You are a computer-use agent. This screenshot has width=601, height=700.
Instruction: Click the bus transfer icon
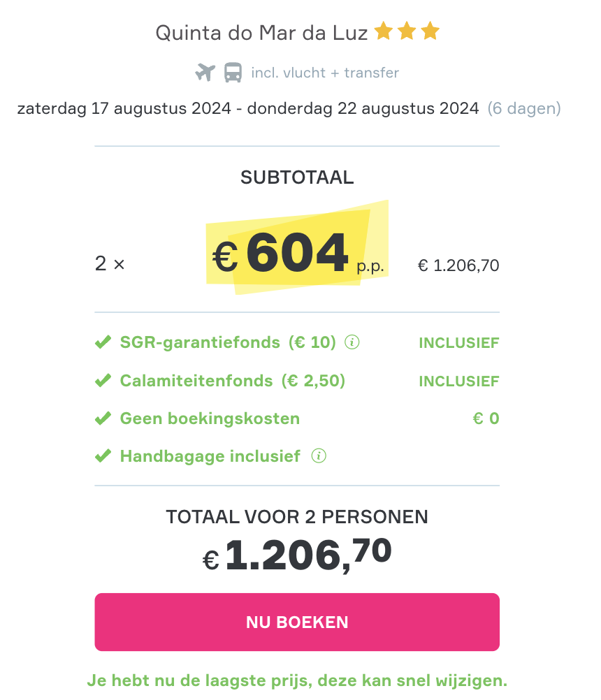point(233,73)
